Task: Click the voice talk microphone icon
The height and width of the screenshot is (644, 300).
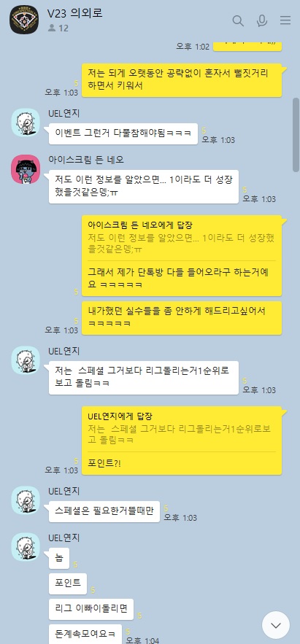Action: (262, 20)
